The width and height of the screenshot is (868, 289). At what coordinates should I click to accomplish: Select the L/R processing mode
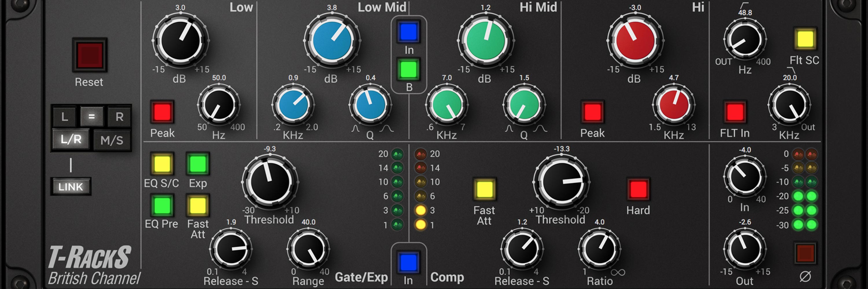click(x=71, y=139)
